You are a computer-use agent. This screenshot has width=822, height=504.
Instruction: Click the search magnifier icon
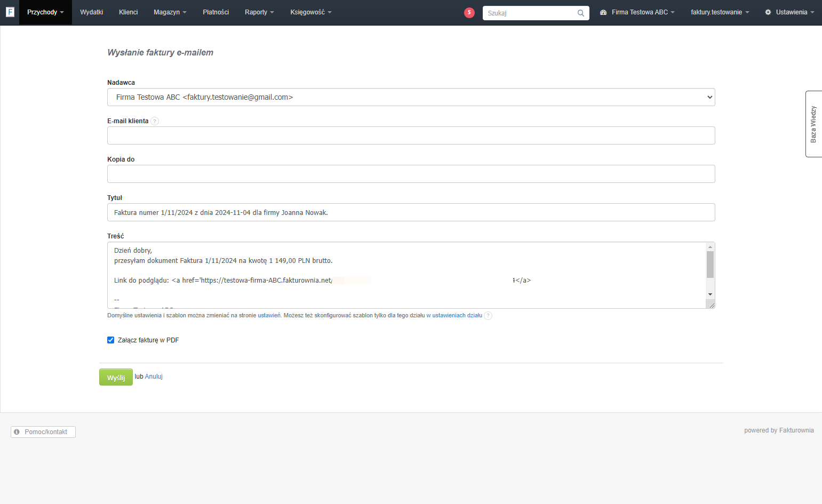[x=581, y=13]
